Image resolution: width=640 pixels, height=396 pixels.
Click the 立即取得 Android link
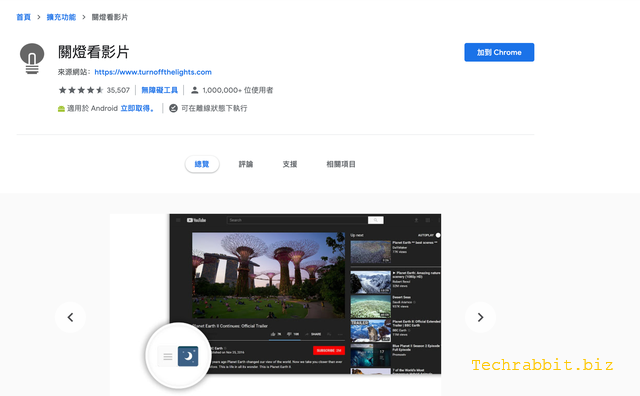click(x=137, y=108)
